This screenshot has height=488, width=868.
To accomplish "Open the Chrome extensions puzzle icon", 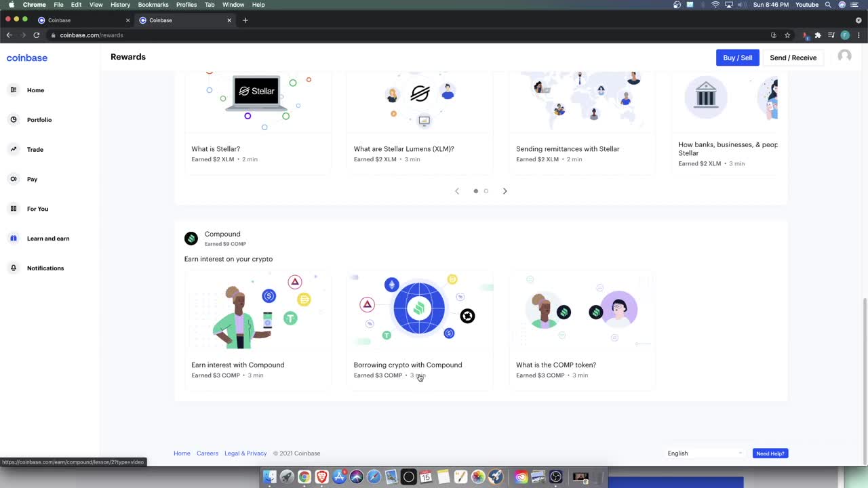I will 818,35.
